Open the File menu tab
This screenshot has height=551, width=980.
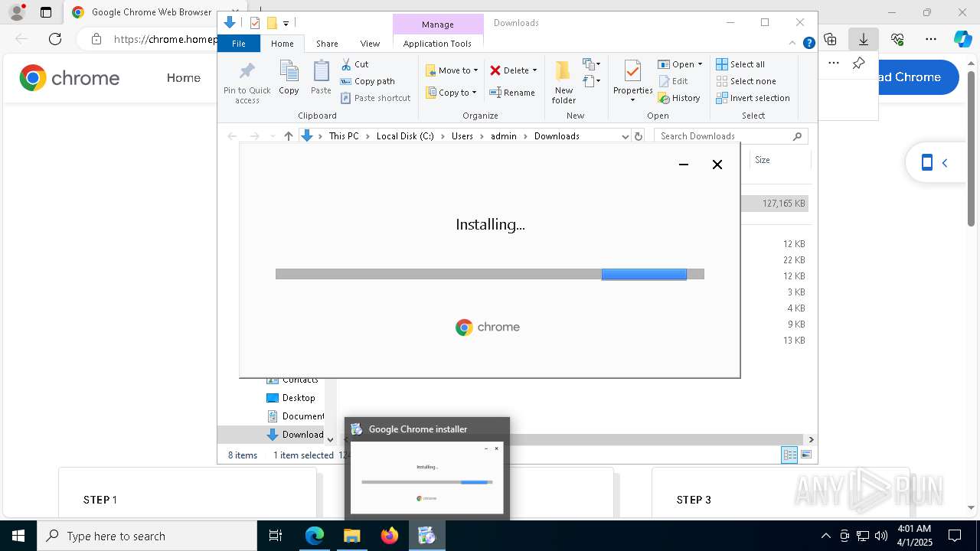[239, 44]
